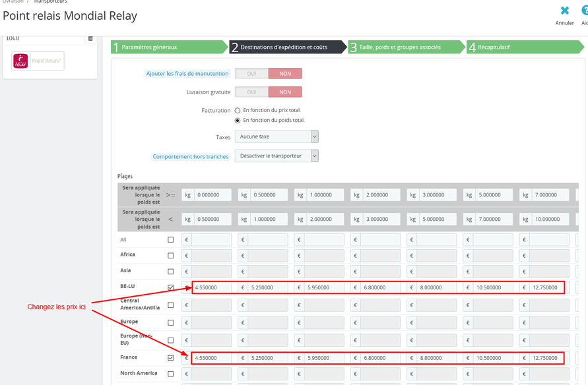The width and height of the screenshot is (588, 385).
Task: Edit upper weight bound 10.000000 kg
Action: 550,220
